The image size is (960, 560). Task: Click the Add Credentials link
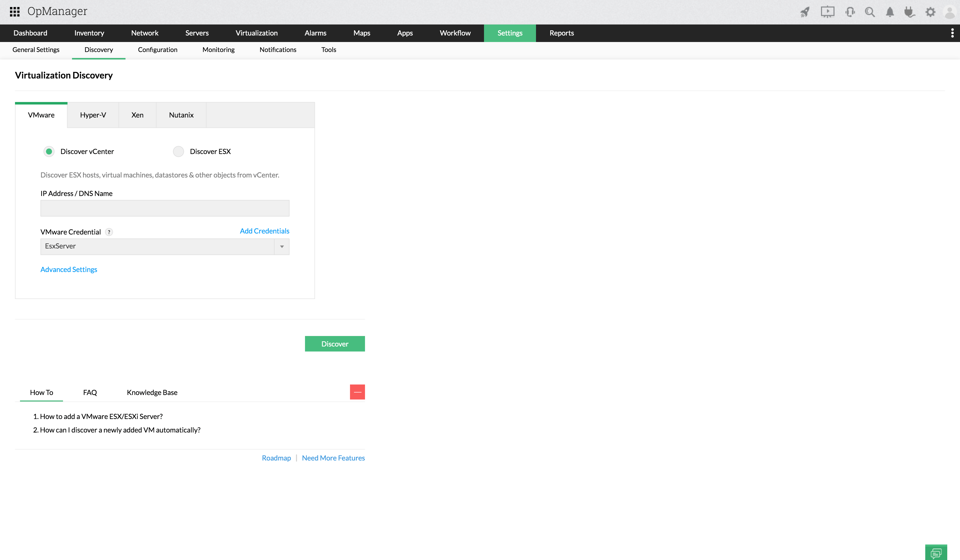(264, 231)
